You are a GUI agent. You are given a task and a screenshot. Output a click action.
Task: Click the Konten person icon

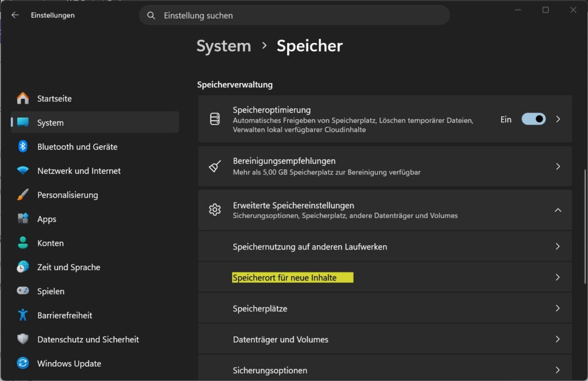23,242
